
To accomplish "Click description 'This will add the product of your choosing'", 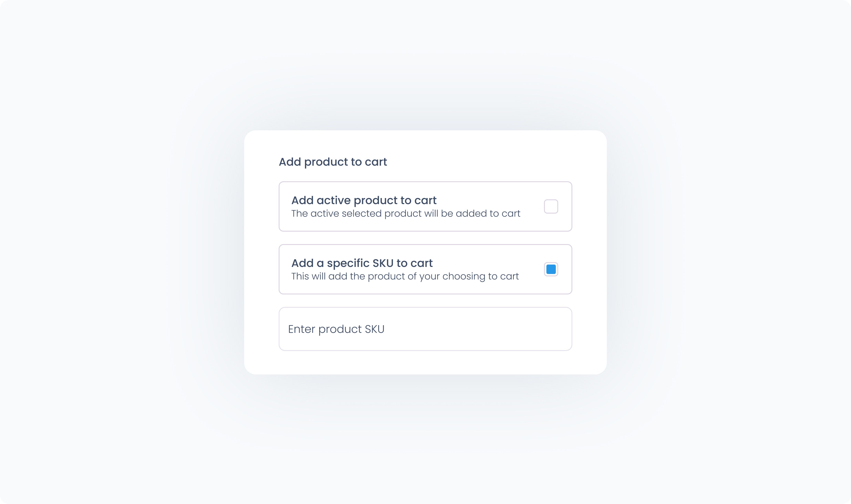I will pyautogui.click(x=405, y=277).
